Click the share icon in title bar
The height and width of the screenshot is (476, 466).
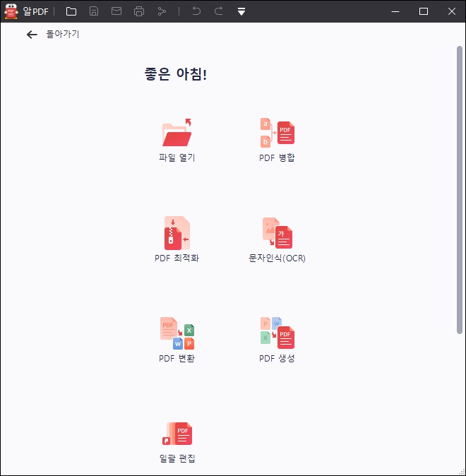coord(162,11)
